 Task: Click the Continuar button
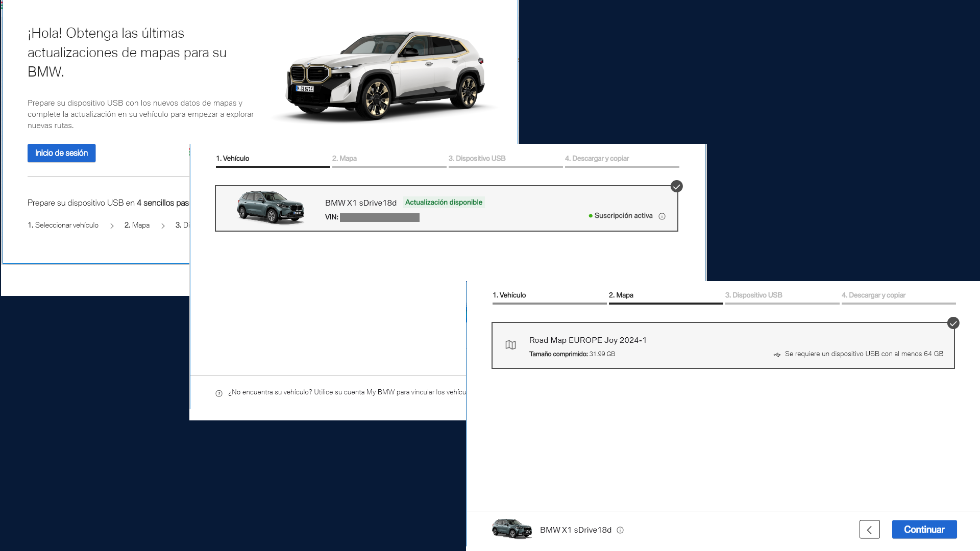click(x=924, y=530)
